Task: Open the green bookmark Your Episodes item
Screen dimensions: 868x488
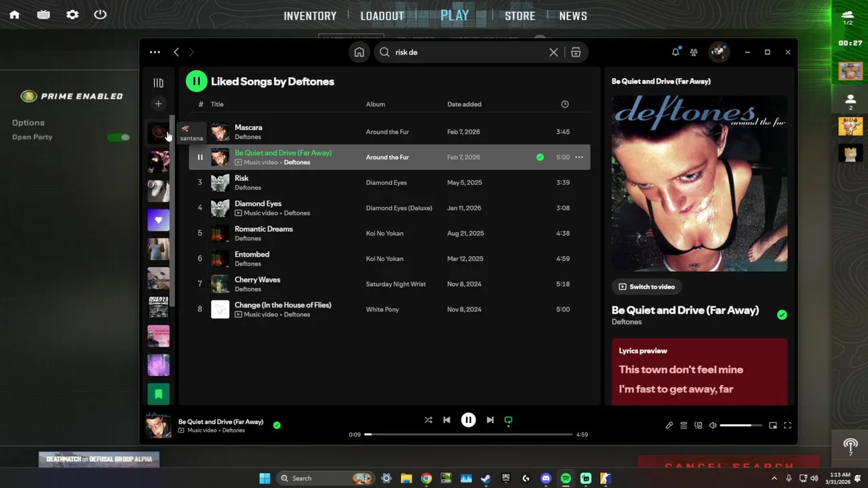Action: [x=159, y=394]
